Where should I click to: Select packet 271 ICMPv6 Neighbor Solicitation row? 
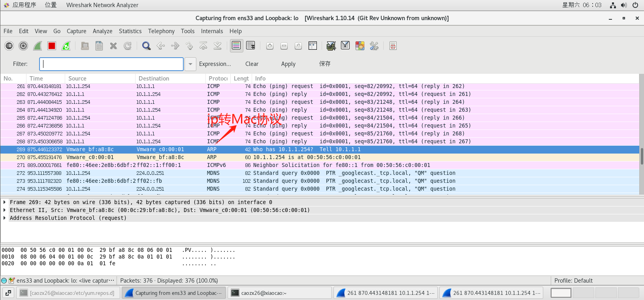[320, 165]
